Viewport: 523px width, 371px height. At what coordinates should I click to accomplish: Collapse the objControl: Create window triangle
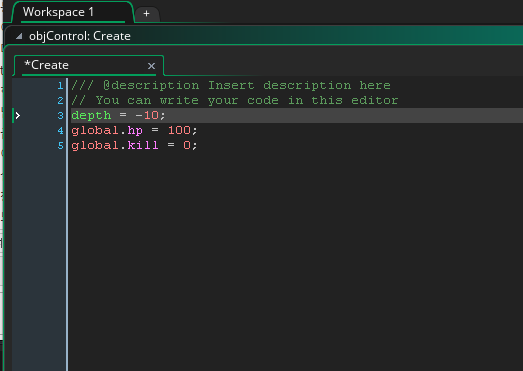pos(19,36)
